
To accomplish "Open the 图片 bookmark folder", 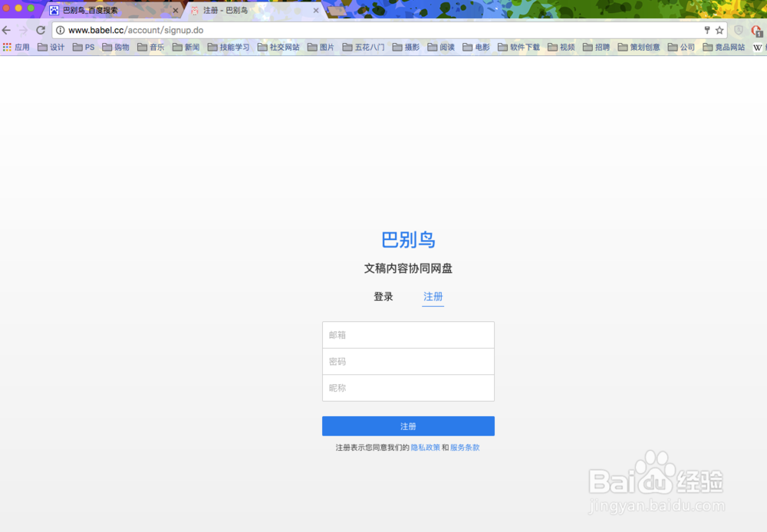I will (x=321, y=47).
